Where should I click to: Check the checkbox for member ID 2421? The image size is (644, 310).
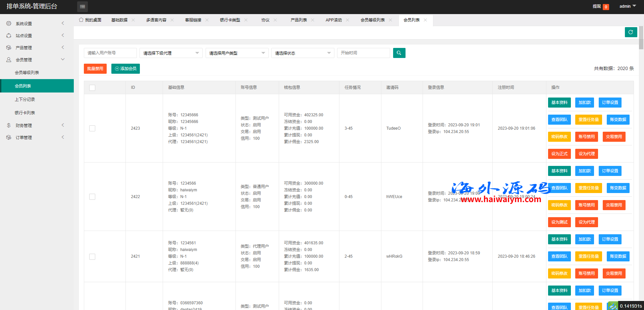click(92, 257)
